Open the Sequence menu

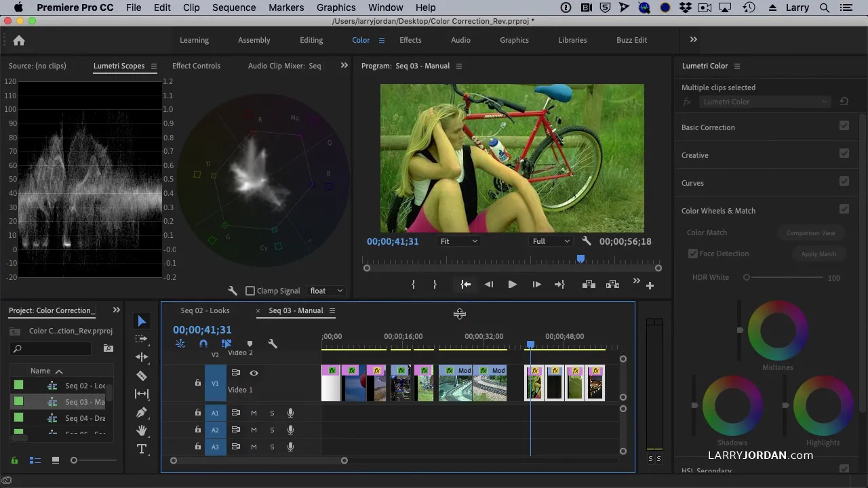tap(234, 7)
